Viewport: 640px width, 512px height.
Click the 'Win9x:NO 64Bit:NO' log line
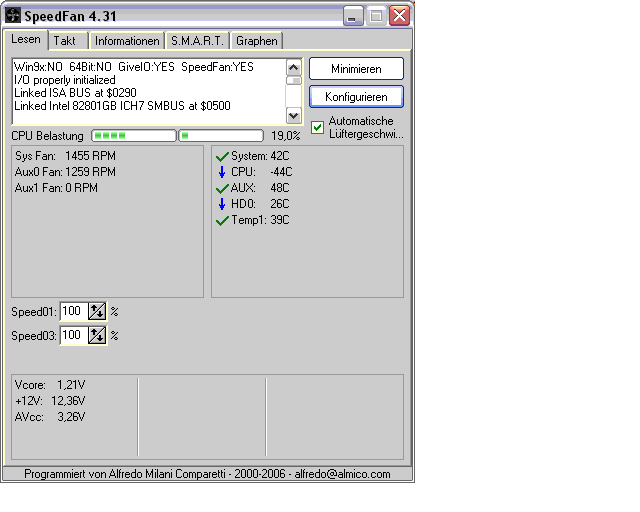click(133, 67)
